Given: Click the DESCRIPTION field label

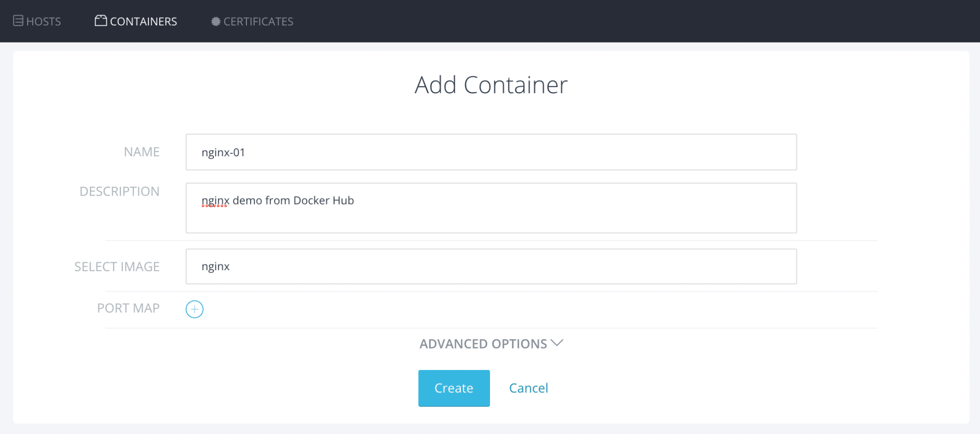Looking at the screenshot, I should [x=119, y=192].
